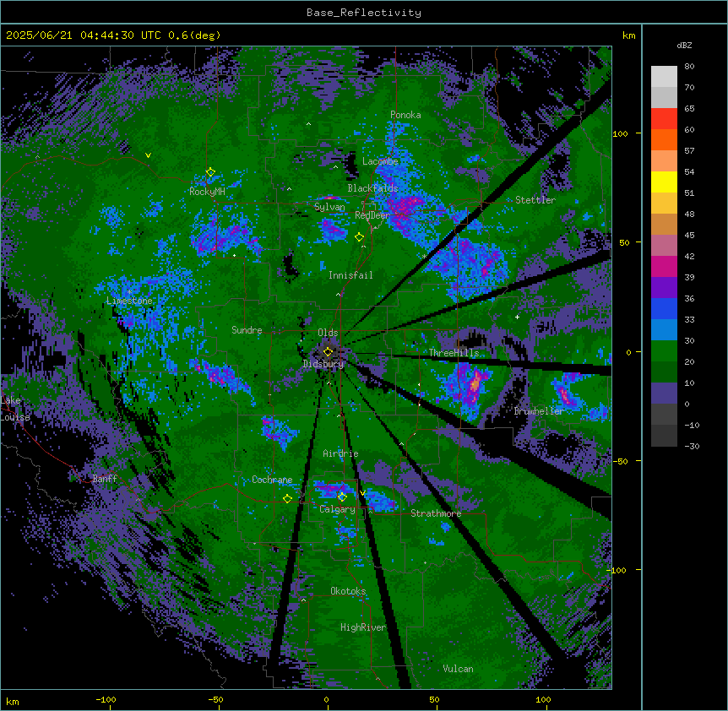The width and height of the screenshot is (728, 711).
Task: Click the yellow diamond marker south of RedDeer
Action: click(x=359, y=237)
